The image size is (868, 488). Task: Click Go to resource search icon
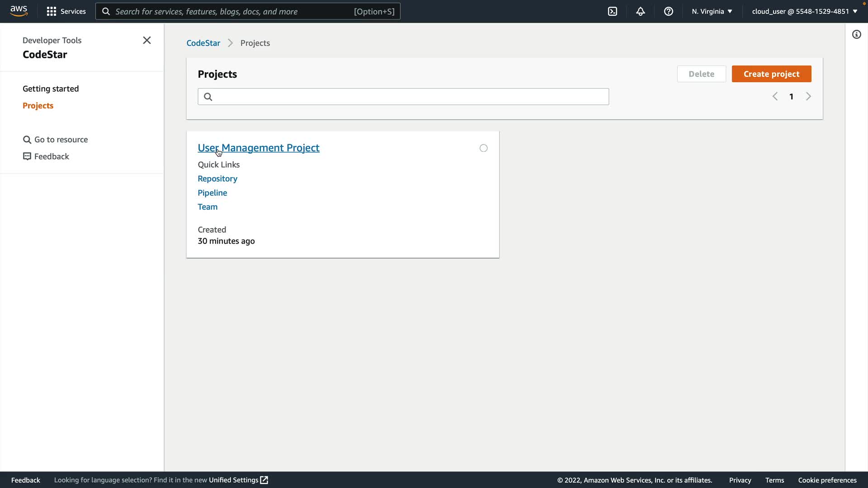27,140
